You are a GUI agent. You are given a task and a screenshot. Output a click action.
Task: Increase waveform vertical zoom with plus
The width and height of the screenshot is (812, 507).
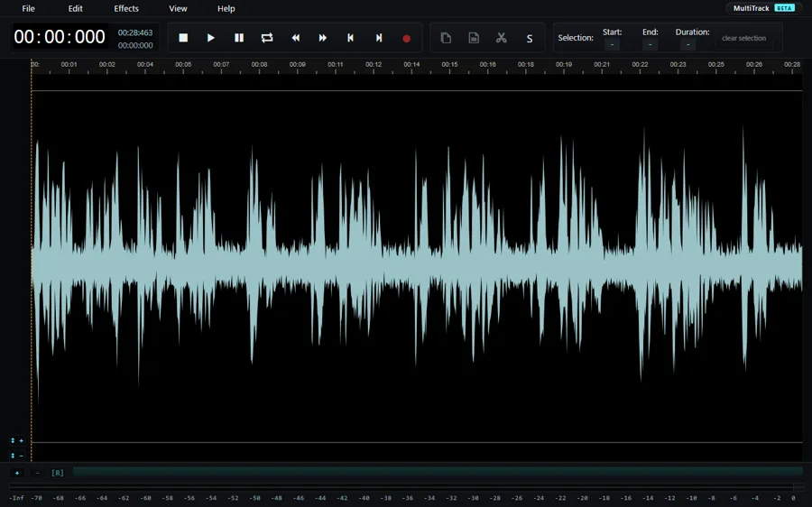(17, 441)
